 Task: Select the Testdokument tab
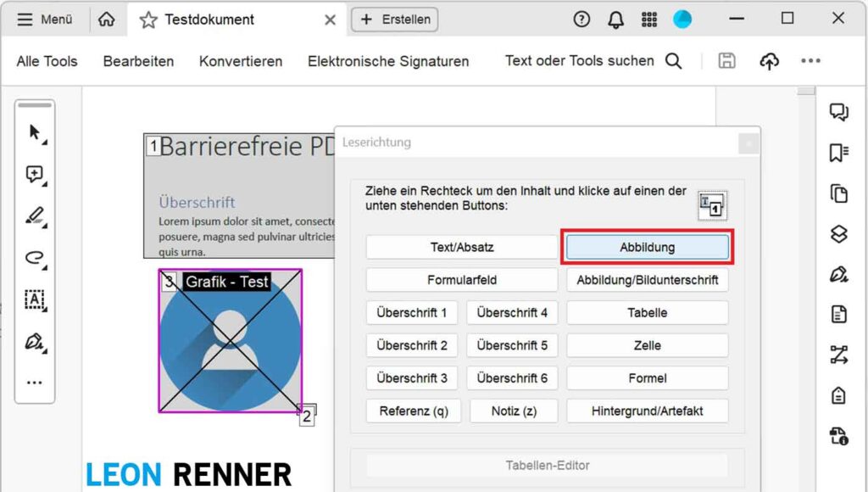click(x=209, y=20)
